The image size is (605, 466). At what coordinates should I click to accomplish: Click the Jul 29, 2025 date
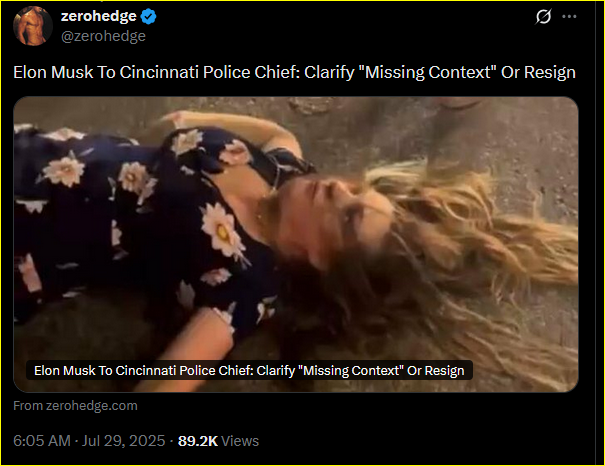[x=123, y=441]
